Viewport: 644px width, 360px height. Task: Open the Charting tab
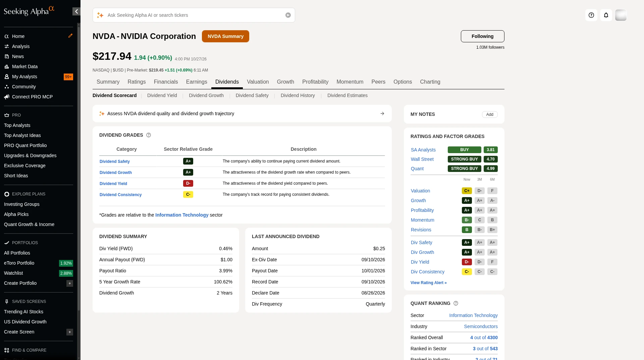(430, 82)
